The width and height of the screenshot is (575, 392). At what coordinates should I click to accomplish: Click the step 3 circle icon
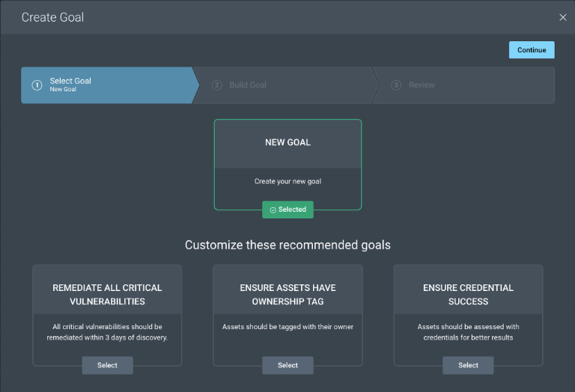[x=396, y=85]
